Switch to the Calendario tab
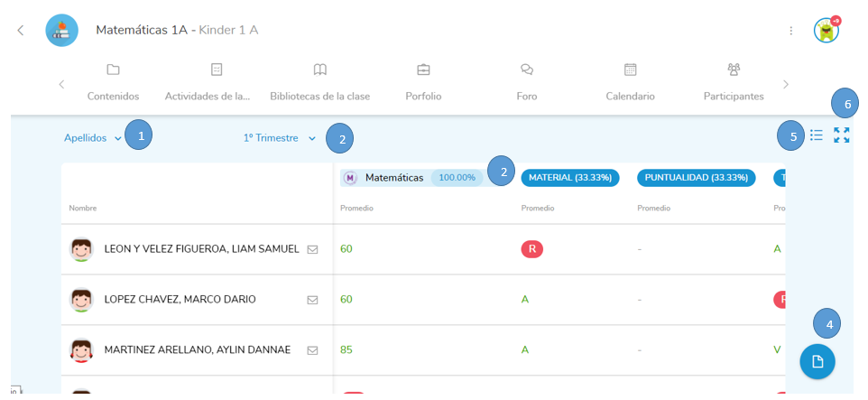The width and height of the screenshot is (868, 400). [x=630, y=81]
